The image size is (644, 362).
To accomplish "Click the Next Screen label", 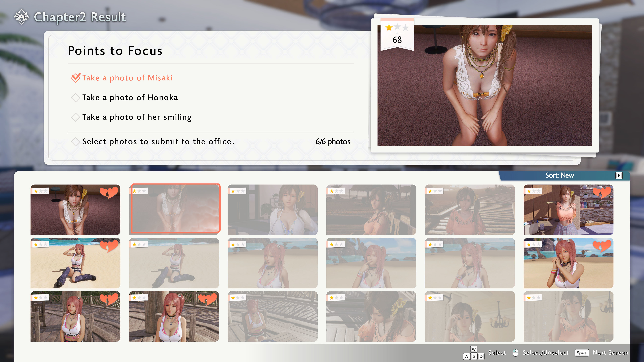I will (610, 352).
